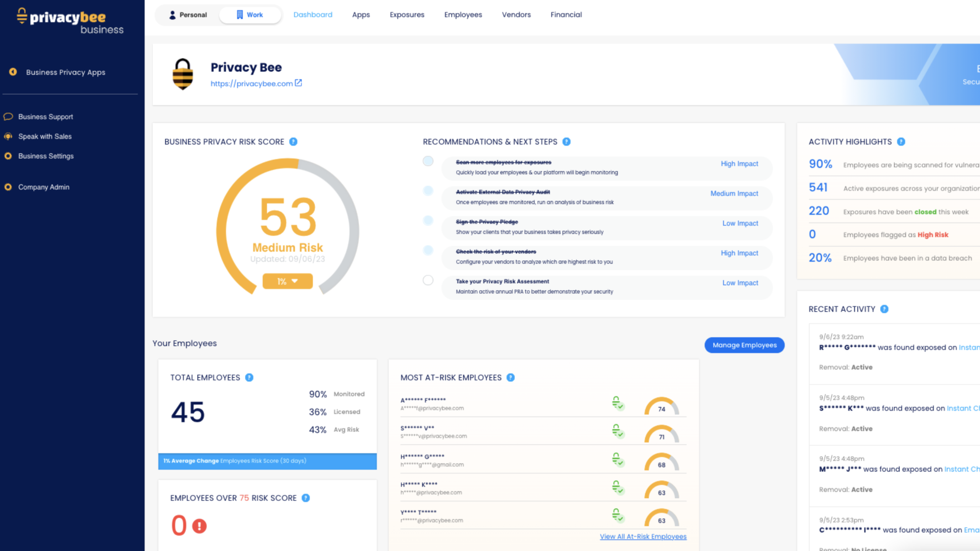Switch to the Personal profile toggle
The image size is (980, 551).
coord(188,15)
